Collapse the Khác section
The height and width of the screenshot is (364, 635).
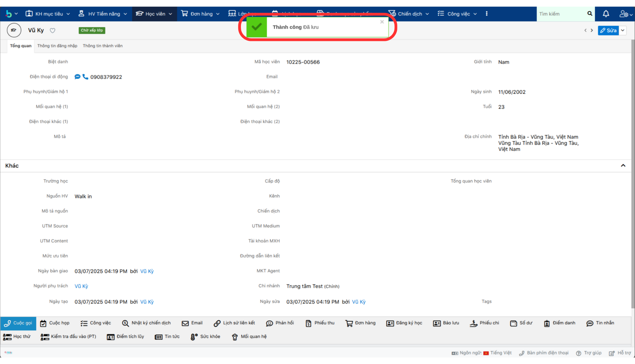(x=623, y=166)
